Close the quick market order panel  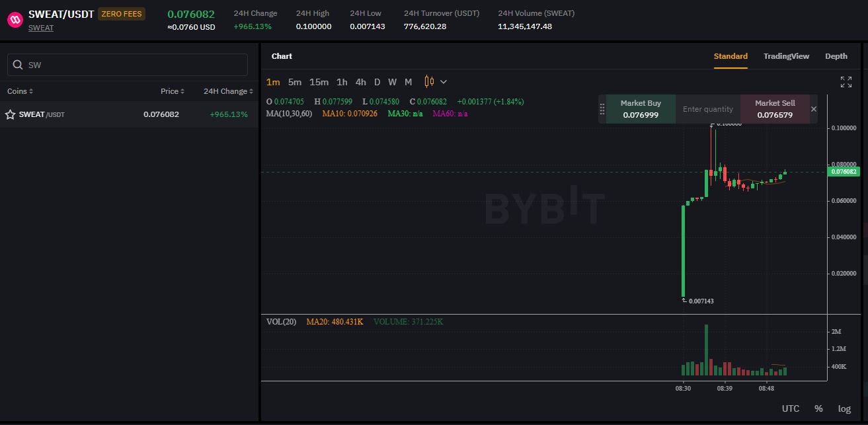814,109
